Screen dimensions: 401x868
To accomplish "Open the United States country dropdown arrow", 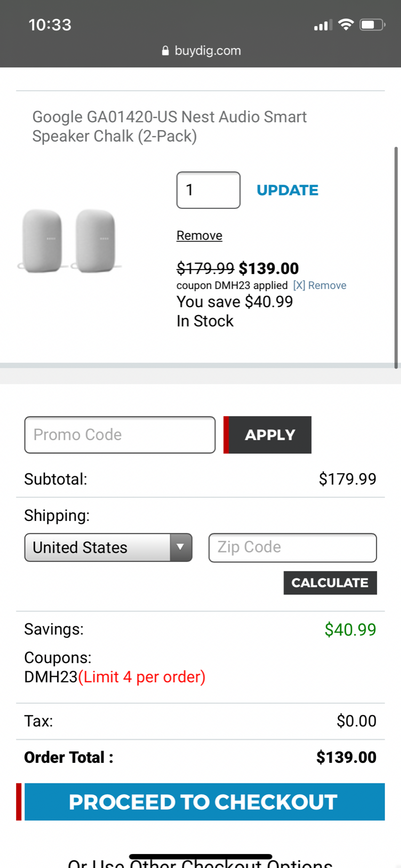I will tap(181, 547).
